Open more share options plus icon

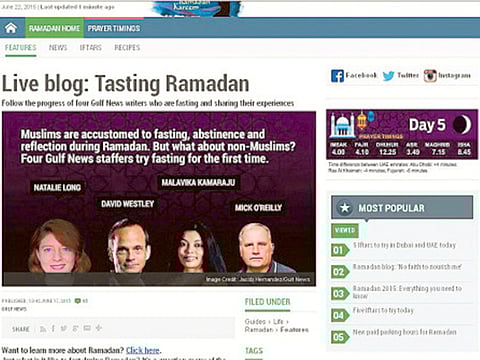point(98,328)
